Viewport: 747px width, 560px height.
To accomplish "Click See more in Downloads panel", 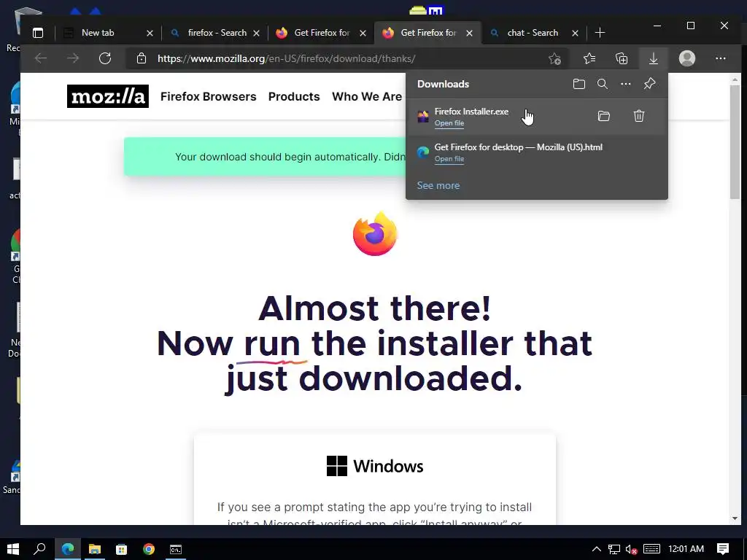I will click(x=438, y=186).
